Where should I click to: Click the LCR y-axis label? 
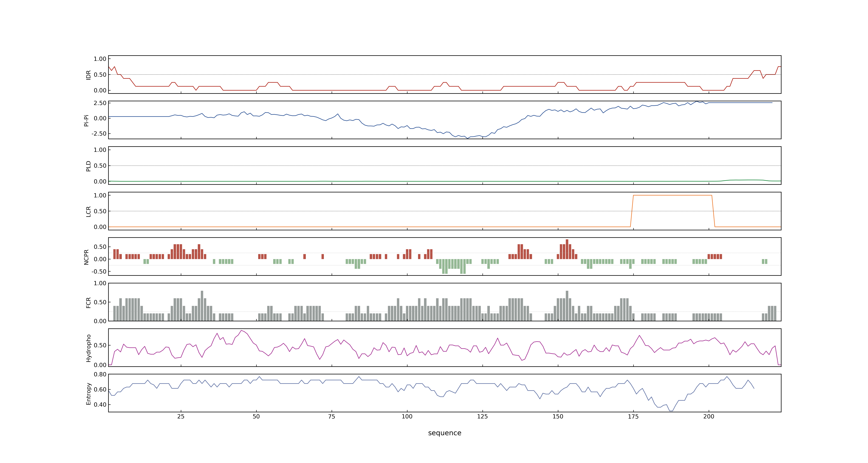pyautogui.click(x=88, y=211)
